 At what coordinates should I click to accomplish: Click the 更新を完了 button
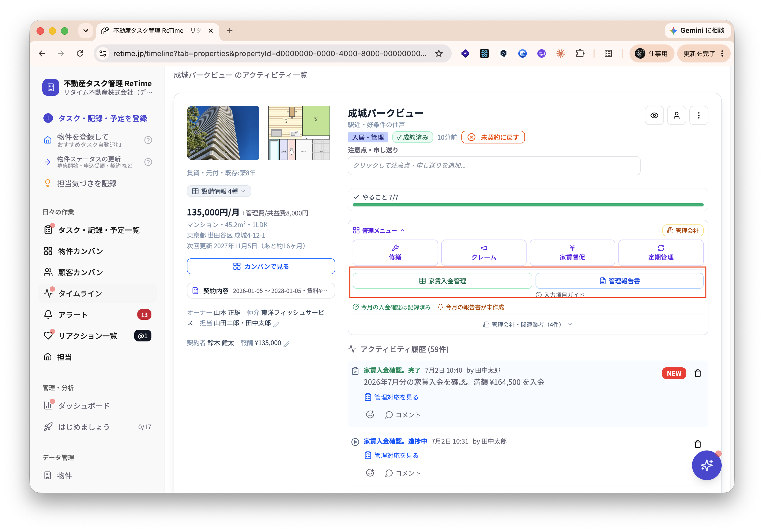tap(703, 53)
